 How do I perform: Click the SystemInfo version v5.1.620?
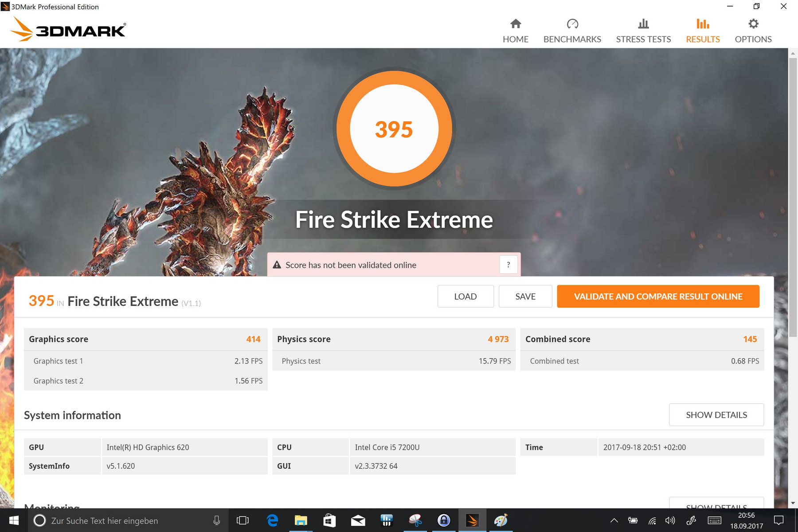point(121,466)
